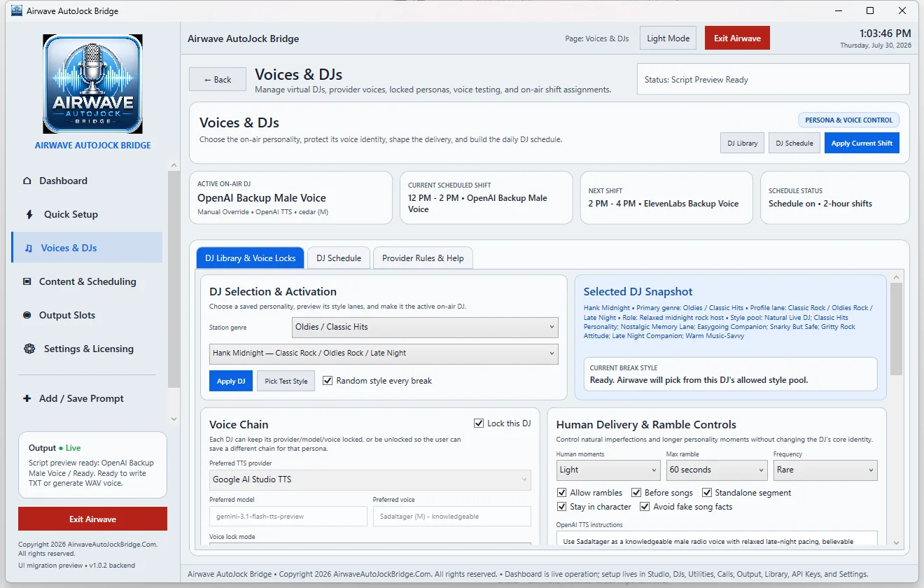Click the header Exit Airwave button

click(737, 38)
